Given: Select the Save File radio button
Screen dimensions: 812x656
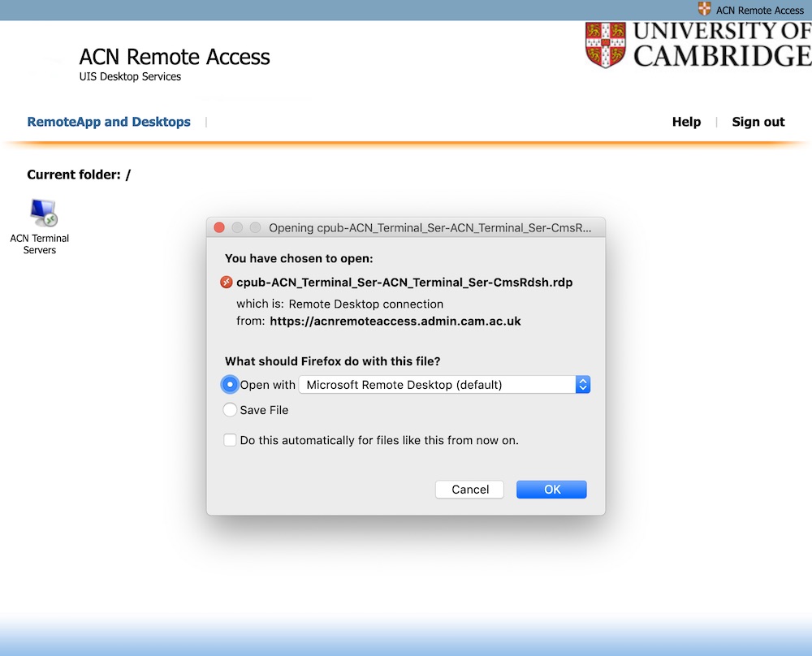Looking at the screenshot, I should pyautogui.click(x=230, y=410).
